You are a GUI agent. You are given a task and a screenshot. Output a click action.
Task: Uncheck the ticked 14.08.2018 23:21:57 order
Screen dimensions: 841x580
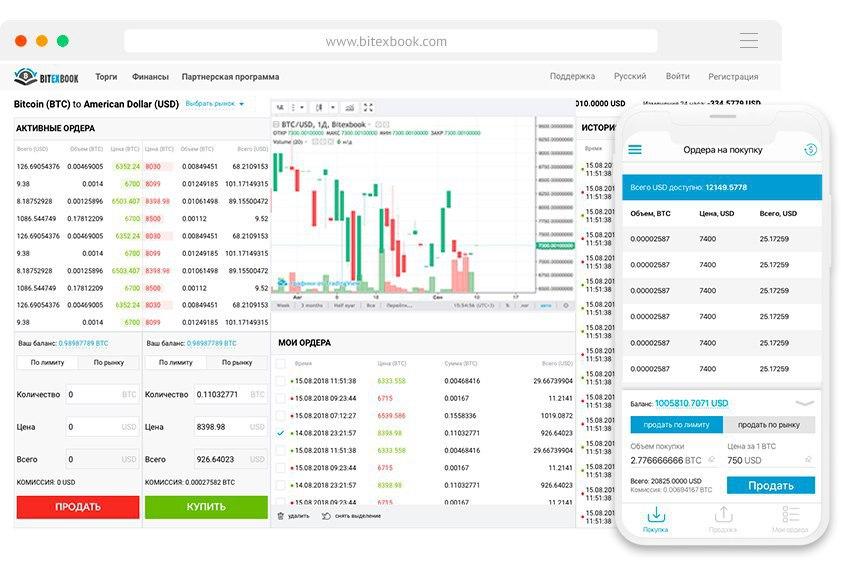tap(280, 433)
